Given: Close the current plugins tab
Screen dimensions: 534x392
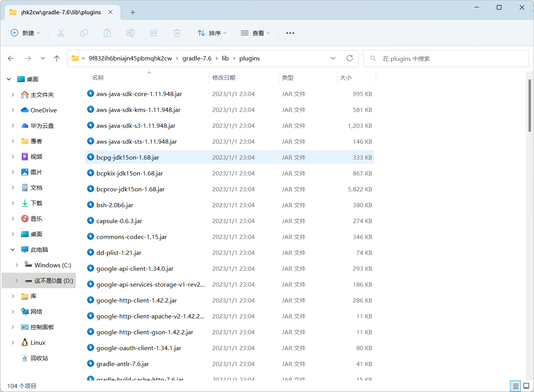Looking at the screenshot, I should point(110,12).
